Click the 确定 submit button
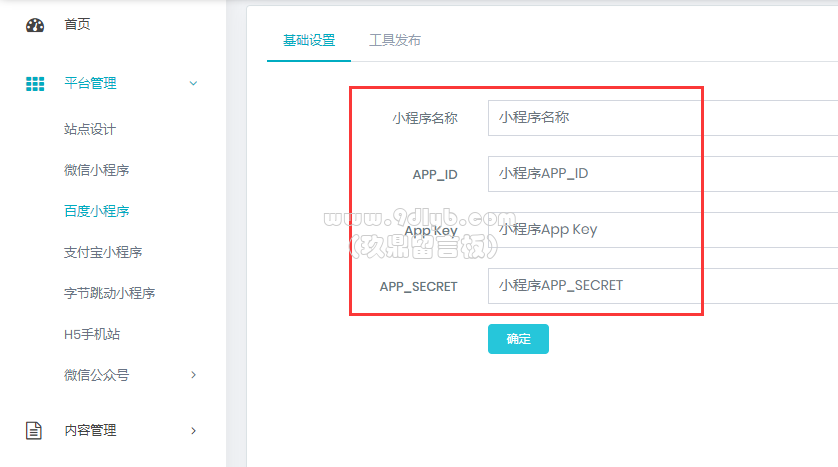 (x=518, y=339)
